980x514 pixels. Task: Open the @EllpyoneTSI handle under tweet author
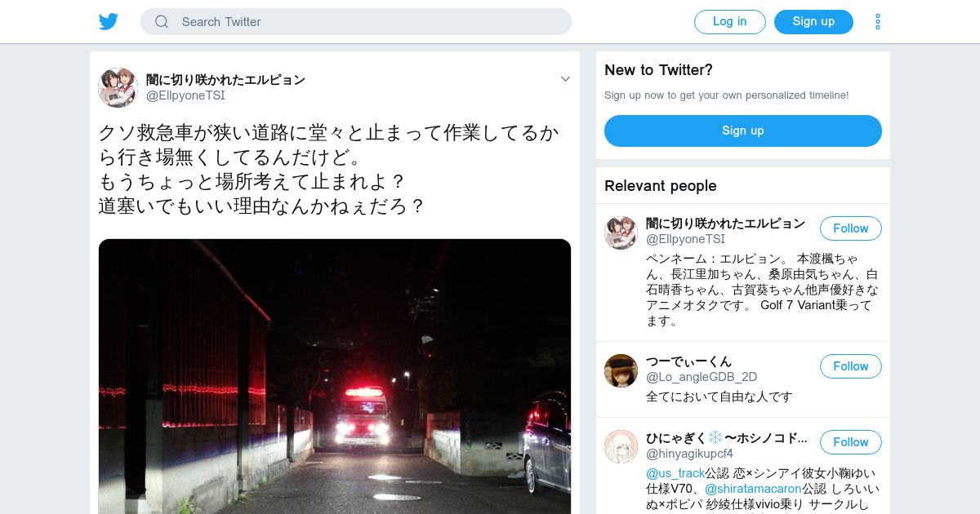tap(185, 95)
